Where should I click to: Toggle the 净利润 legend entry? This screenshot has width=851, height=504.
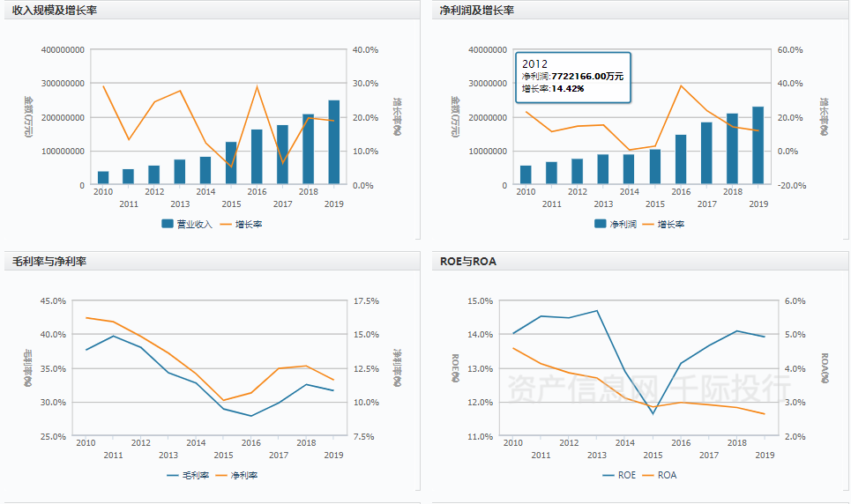pyautogui.click(x=622, y=224)
